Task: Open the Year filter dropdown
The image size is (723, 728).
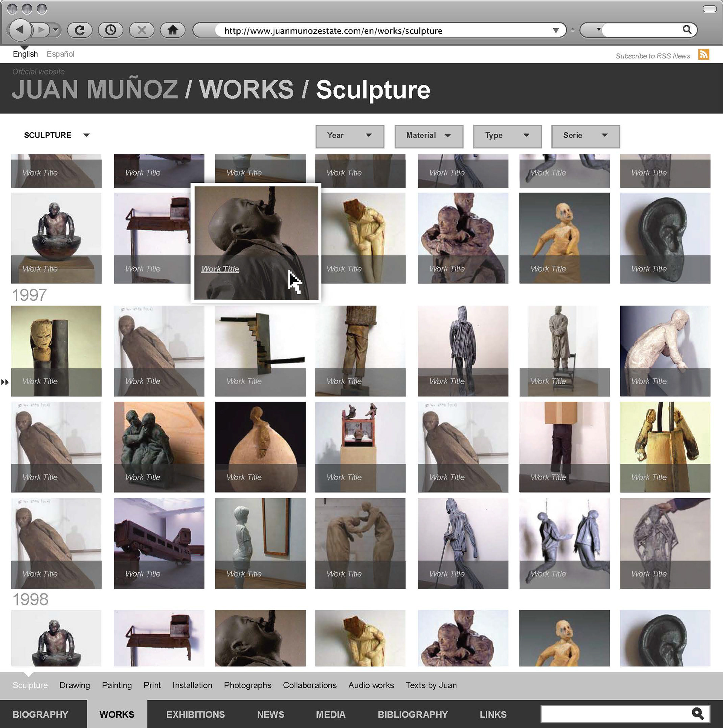Action: tap(350, 136)
